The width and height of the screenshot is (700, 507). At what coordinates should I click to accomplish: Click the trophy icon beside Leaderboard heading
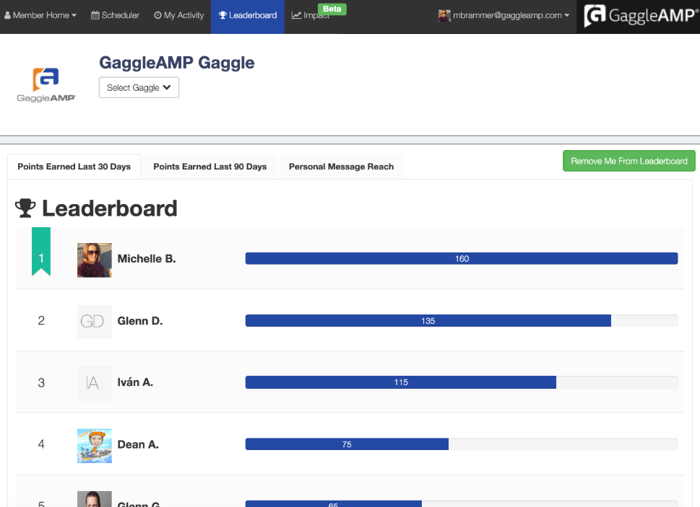pyautogui.click(x=25, y=208)
